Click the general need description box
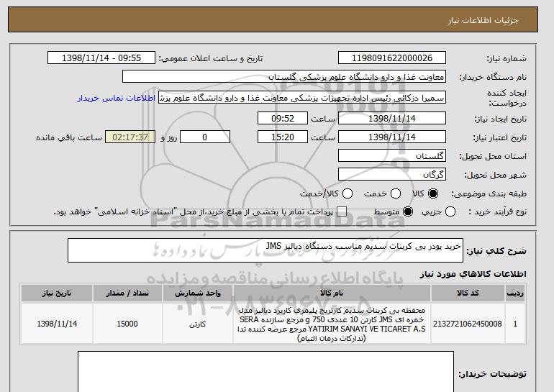Viewport: 554px width, 392px height. coord(265,250)
